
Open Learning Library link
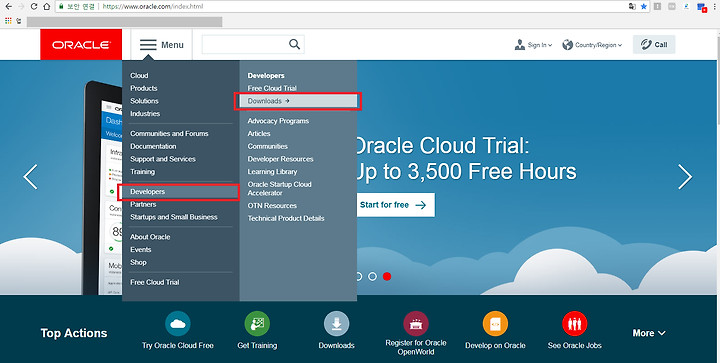272,172
